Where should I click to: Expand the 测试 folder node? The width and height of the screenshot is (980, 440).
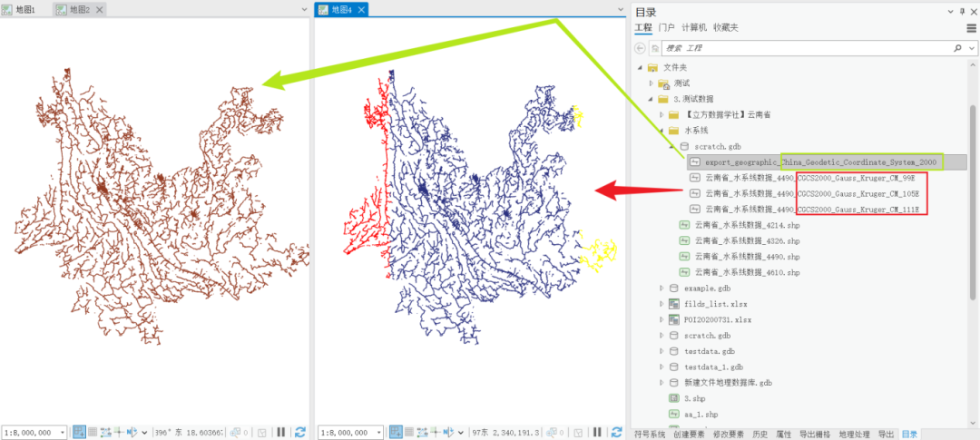pyautogui.click(x=651, y=83)
